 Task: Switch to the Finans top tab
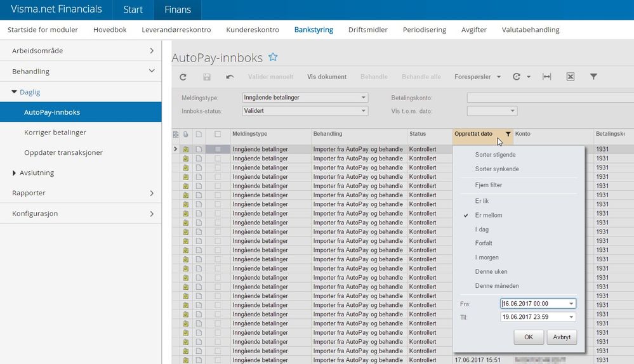pos(178,10)
